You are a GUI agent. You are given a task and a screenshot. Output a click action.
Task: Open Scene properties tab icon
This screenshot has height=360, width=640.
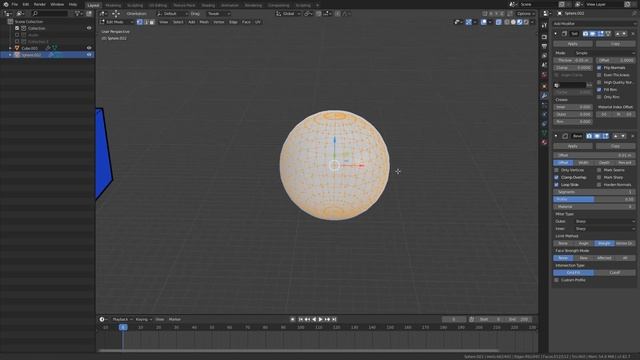click(x=544, y=65)
